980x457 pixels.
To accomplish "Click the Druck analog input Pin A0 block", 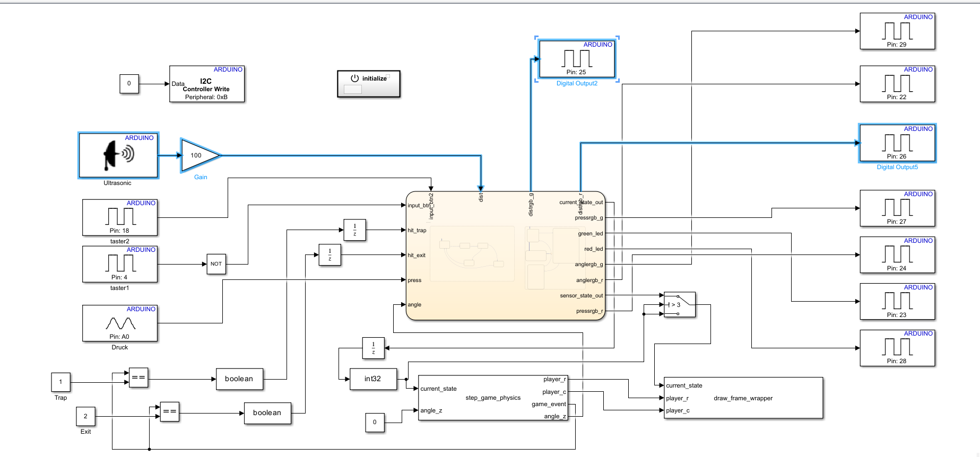I will click(120, 323).
